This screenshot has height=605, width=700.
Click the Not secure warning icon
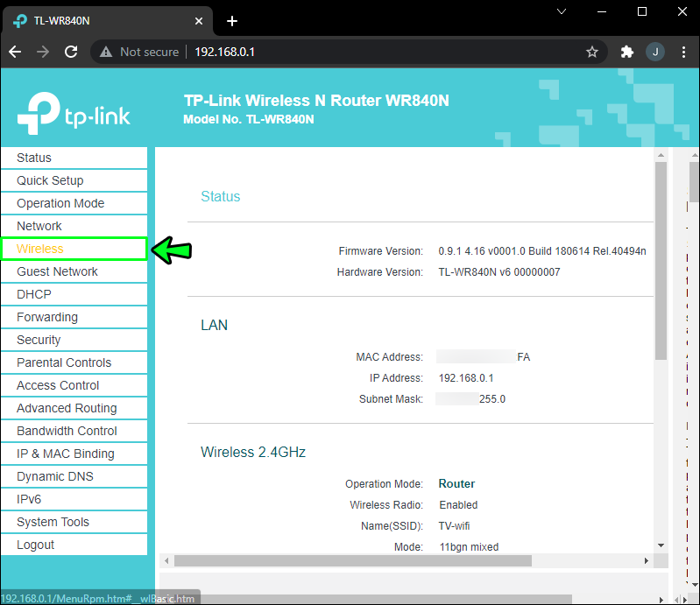[106, 52]
